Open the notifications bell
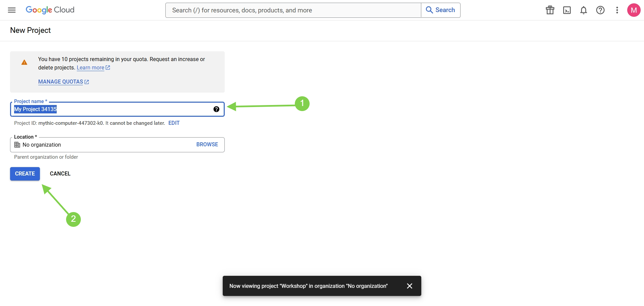Viewport: 644px width, 306px height. pyautogui.click(x=584, y=10)
